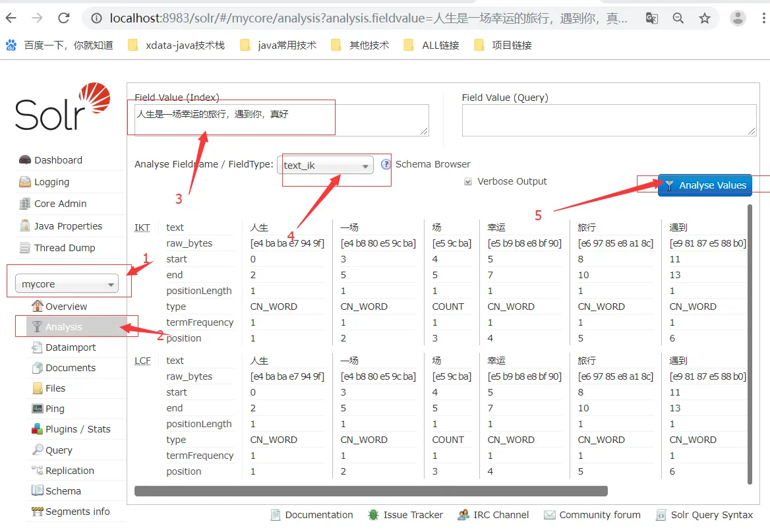Click the vertical scrollbar of analysis results
The width and height of the screenshot is (770, 532).
click(750, 344)
